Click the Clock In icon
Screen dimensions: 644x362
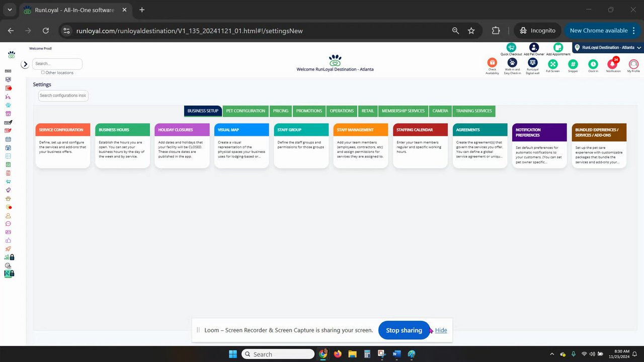(593, 64)
